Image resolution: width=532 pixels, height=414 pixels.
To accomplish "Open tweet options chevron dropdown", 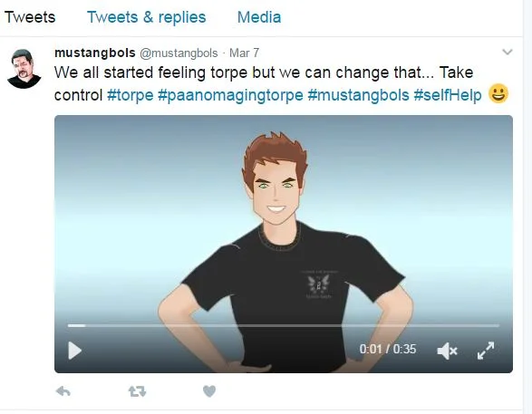I will [x=508, y=52].
